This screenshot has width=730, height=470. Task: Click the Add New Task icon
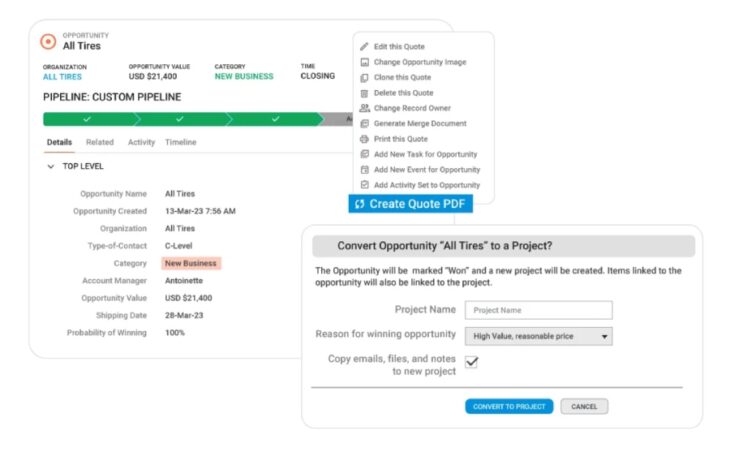(365, 154)
